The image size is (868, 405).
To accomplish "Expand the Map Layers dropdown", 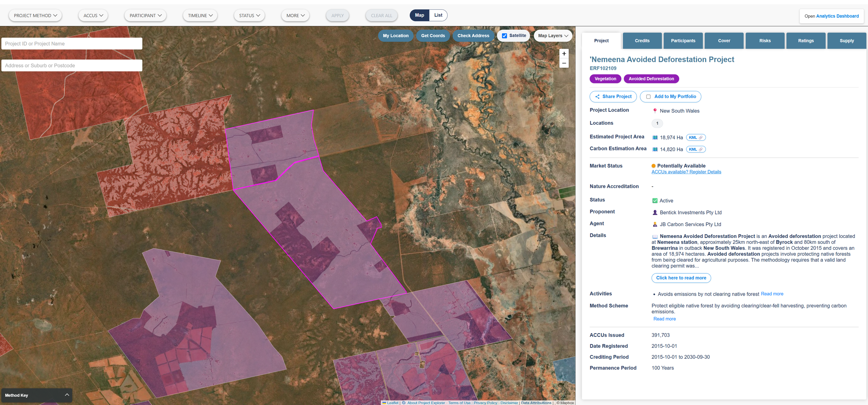I will (x=553, y=36).
